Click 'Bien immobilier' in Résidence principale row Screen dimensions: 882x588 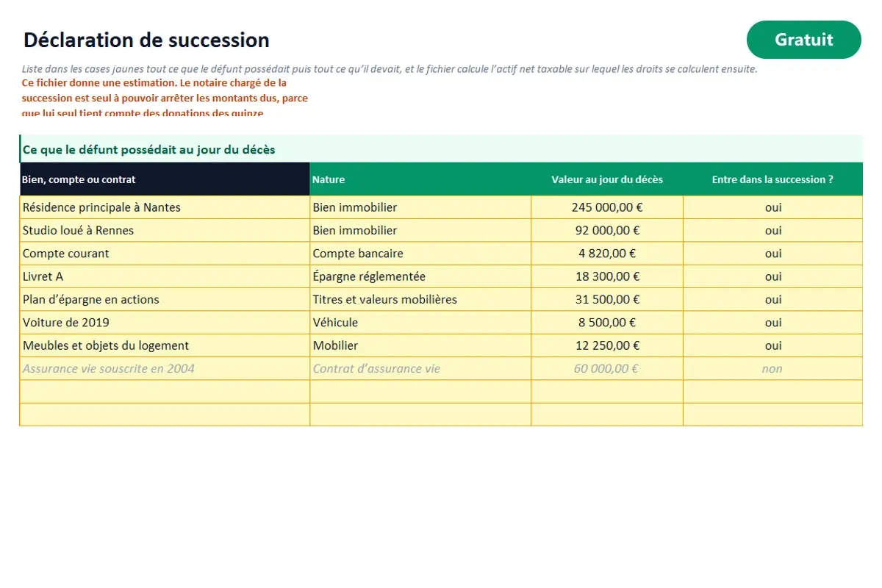pos(420,207)
